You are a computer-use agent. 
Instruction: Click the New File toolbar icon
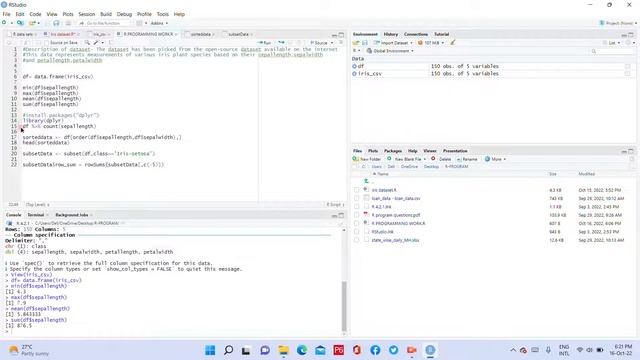4,23
